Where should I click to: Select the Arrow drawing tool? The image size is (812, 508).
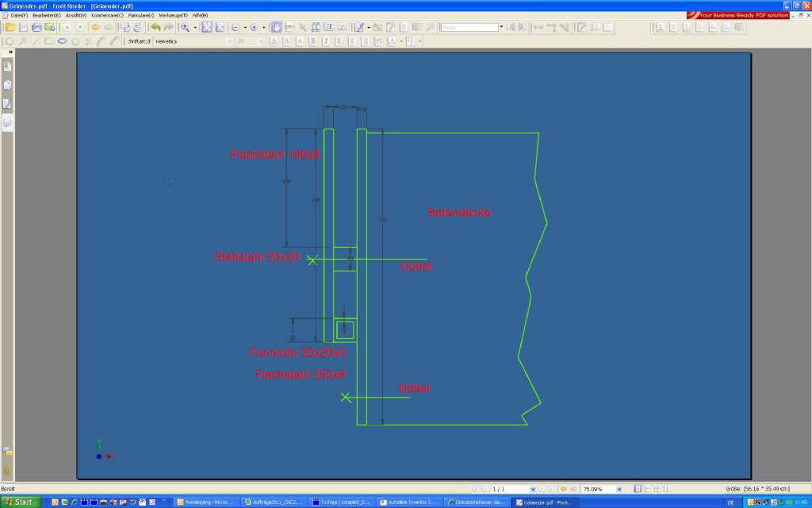[x=22, y=41]
